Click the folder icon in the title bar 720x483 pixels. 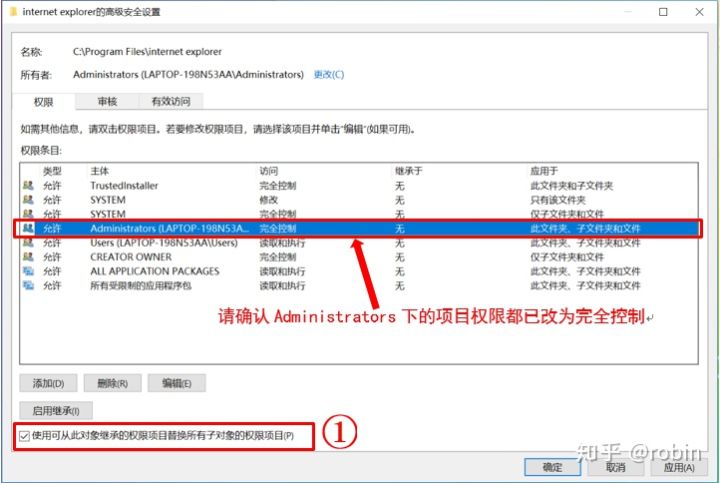(x=13, y=11)
